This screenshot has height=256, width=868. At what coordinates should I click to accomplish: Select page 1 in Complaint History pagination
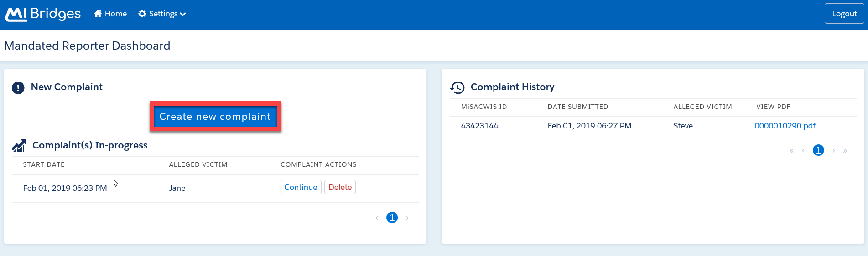818,150
